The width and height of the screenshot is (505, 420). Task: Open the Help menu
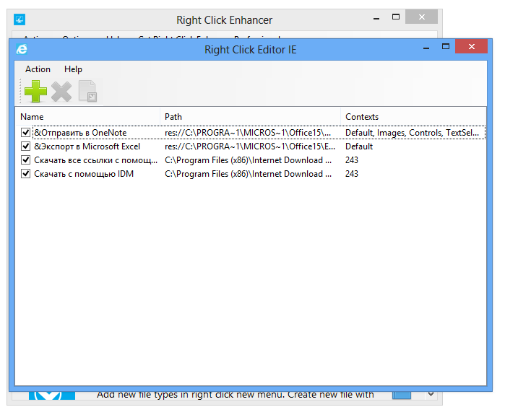point(73,69)
